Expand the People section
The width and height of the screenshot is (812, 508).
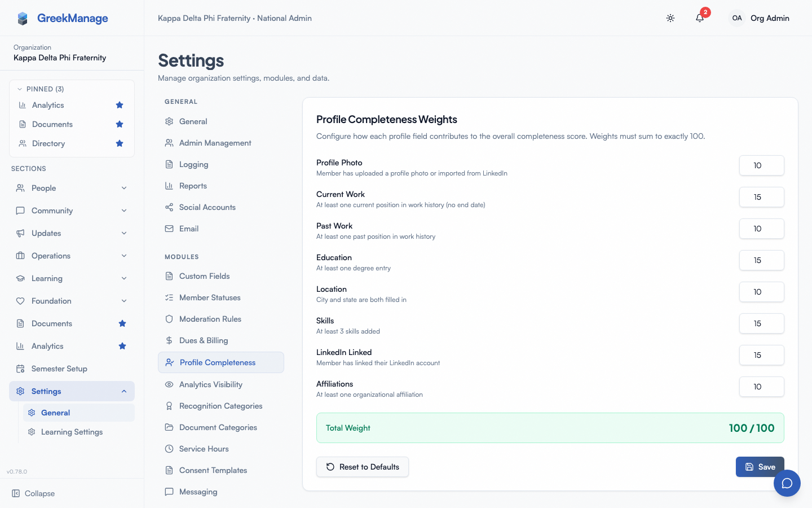coord(72,188)
